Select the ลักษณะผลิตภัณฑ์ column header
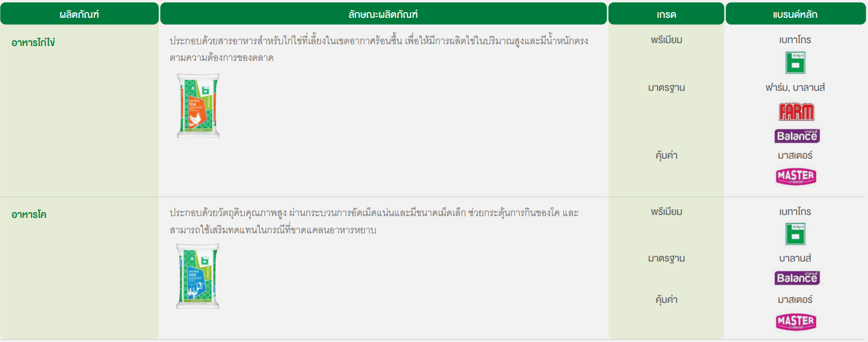868x342 pixels. click(383, 14)
